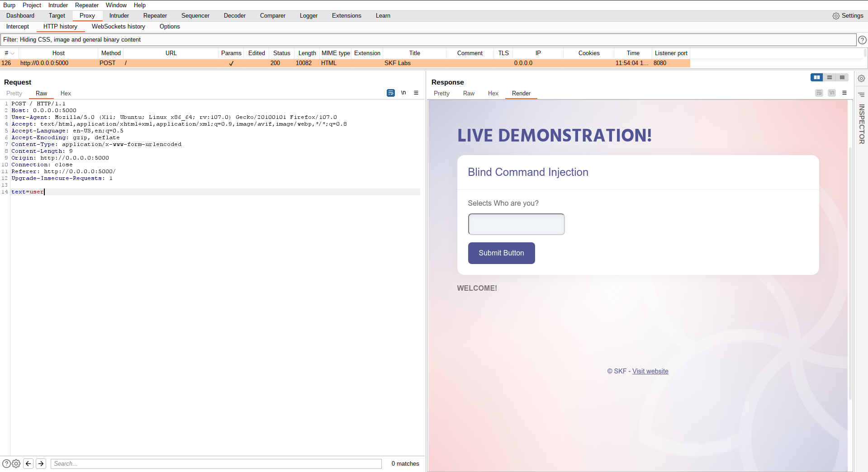Switch to the Sequencer tab
The width and height of the screenshot is (868, 472).
pyautogui.click(x=195, y=16)
